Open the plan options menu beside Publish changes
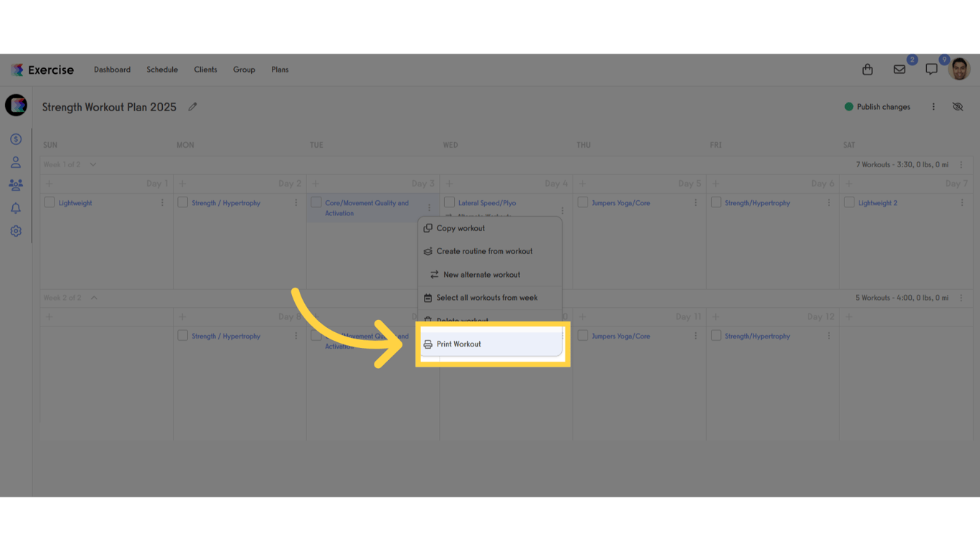 tap(933, 107)
